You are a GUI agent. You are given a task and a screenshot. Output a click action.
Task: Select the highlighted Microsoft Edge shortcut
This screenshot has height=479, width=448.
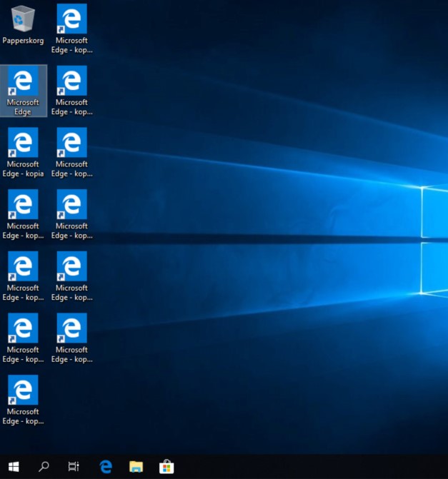click(x=24, y=91)
